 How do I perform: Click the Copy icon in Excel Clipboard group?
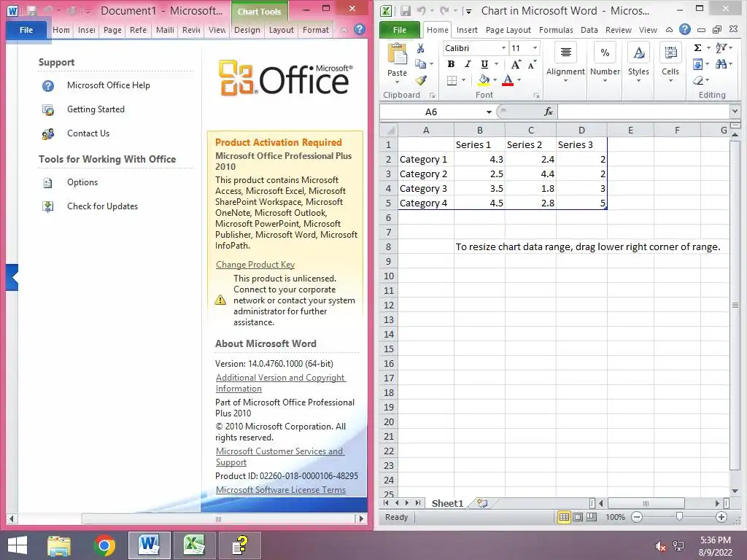pos(420,64)
